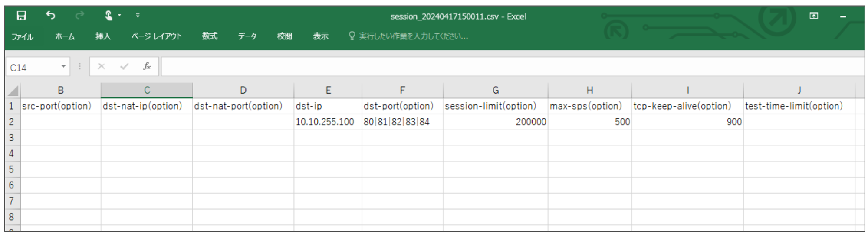
Task: Click the Save icon in quick access toolbar
Action: 21,16
